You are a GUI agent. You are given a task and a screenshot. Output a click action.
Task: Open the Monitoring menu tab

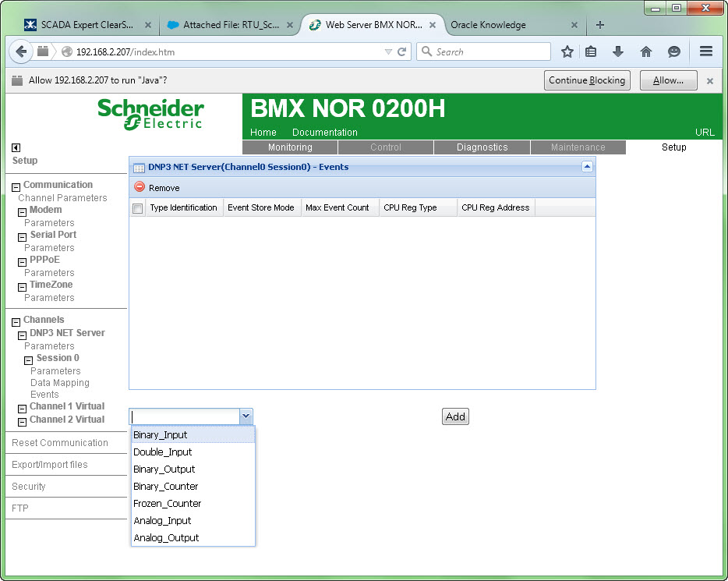click(x=290, y=147)
